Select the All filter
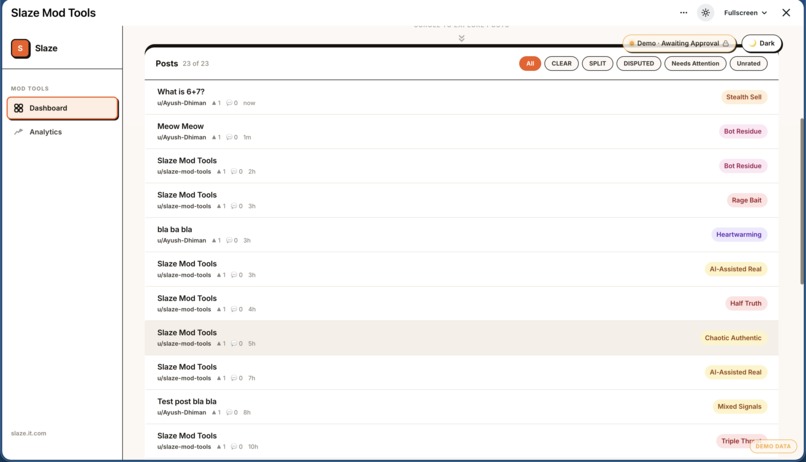Screen dimensions: 806x462 [x=530, y=64]
